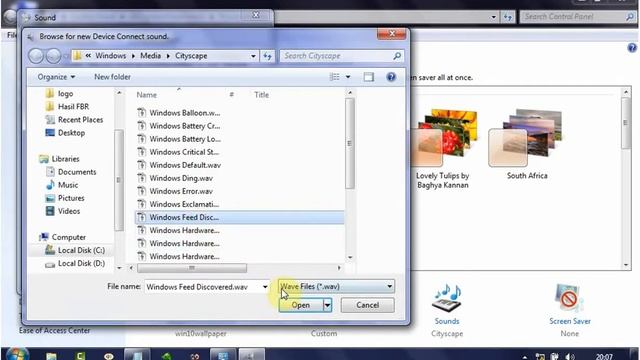
Task: Sort files by the # column
Action: [x=231, y=95]
